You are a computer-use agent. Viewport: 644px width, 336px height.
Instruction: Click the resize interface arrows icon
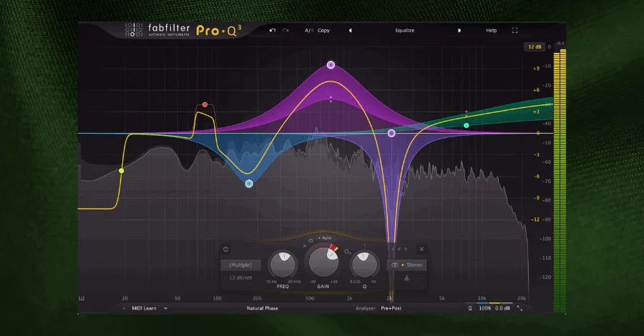[519, 308]
